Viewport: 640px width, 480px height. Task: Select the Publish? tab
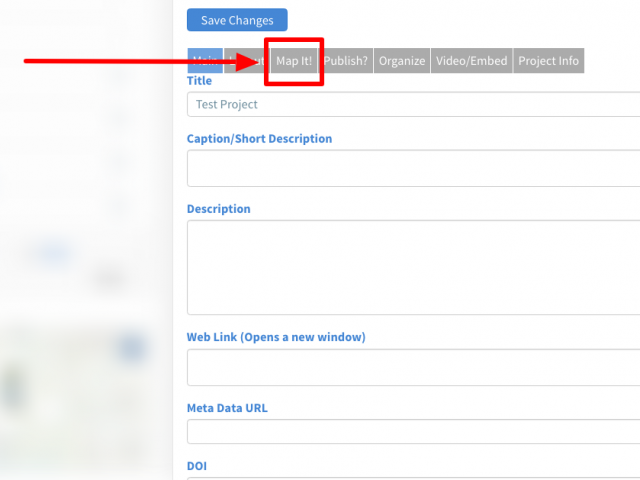[346, 61]
